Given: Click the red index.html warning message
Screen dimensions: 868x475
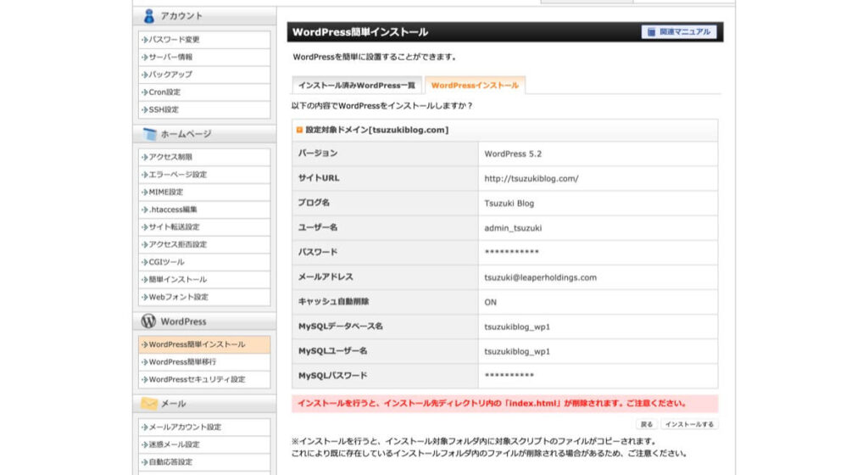Looking at the screenshot, I should coord(505,404).
